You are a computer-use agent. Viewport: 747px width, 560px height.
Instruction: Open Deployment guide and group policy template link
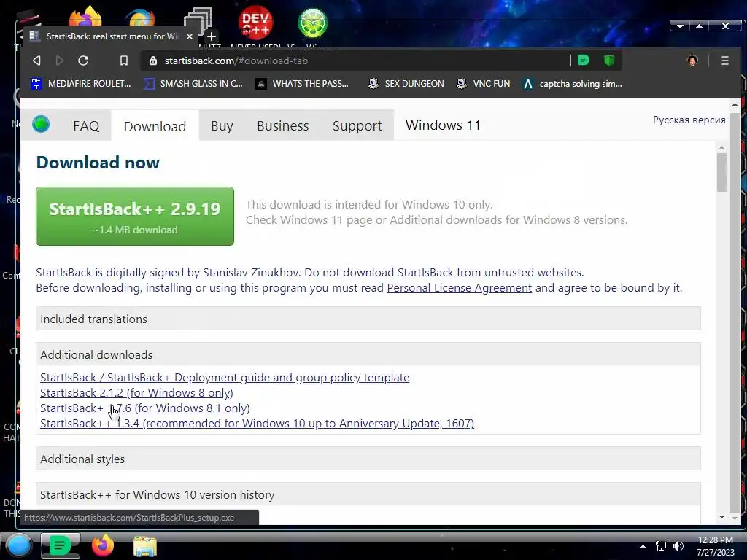pyautogui.click(x=225, y=378)
